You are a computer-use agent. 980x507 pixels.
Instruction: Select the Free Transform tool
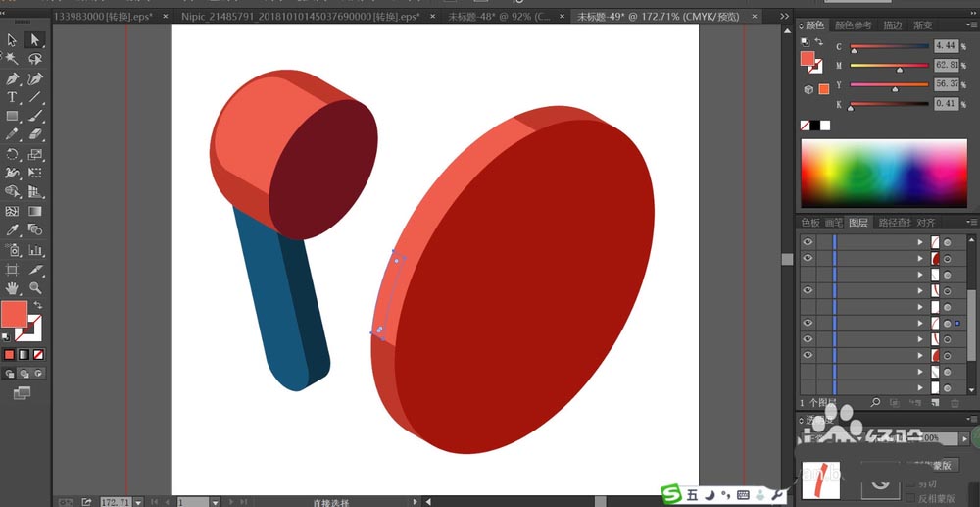tap(35, 173)
